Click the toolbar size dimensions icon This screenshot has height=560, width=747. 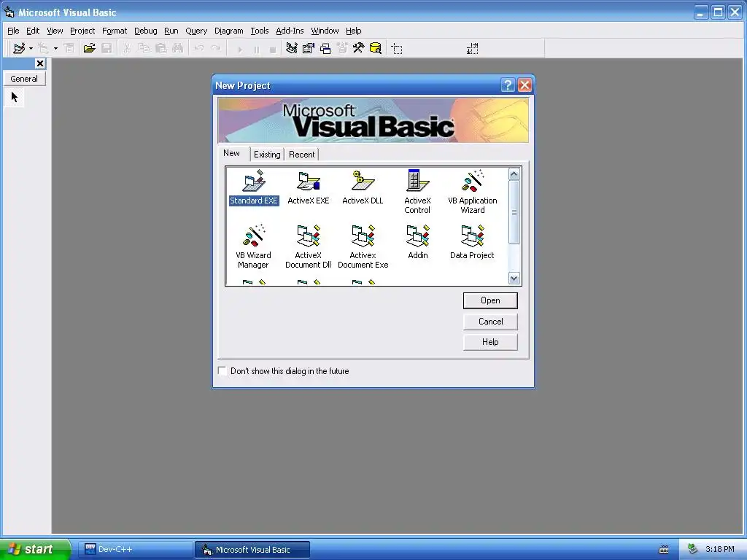[x=472, y=49]
